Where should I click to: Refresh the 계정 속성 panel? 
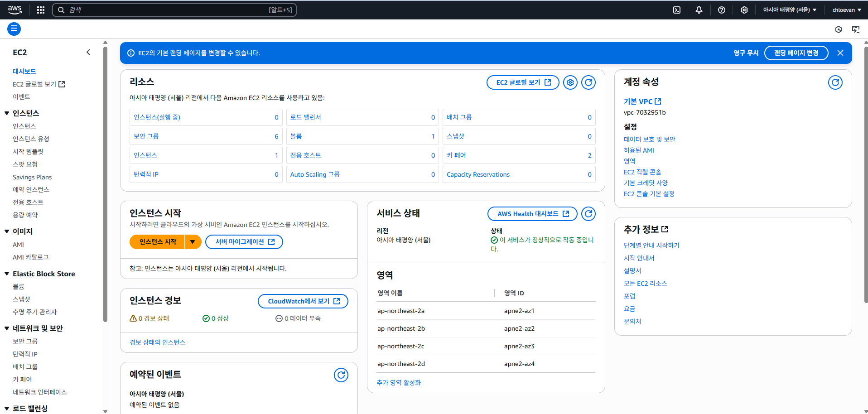835,82
